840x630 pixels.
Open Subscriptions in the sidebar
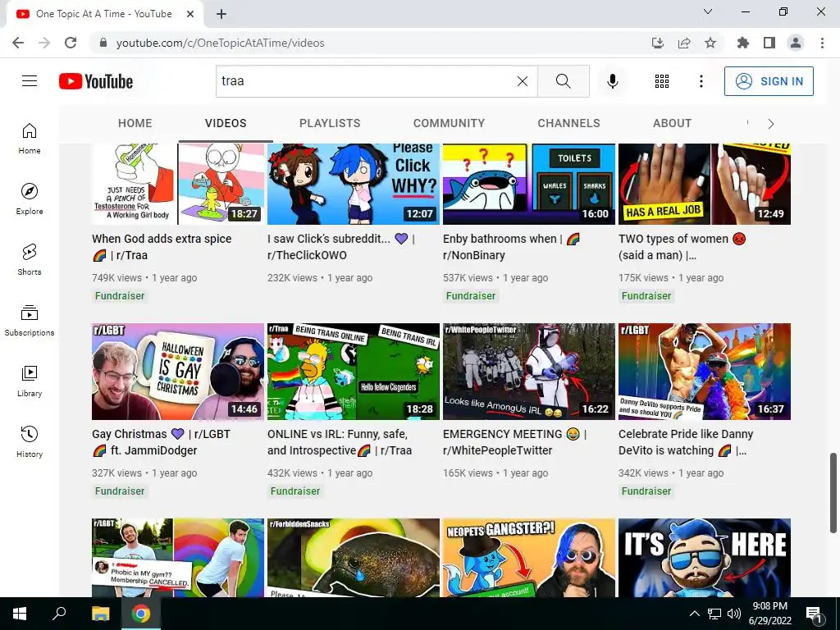(x=30, y=321)
